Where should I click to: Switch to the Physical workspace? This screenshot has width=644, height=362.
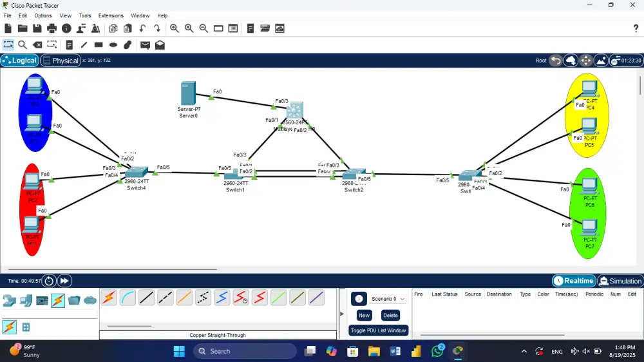pyautogui.click(x=61, y=61)
